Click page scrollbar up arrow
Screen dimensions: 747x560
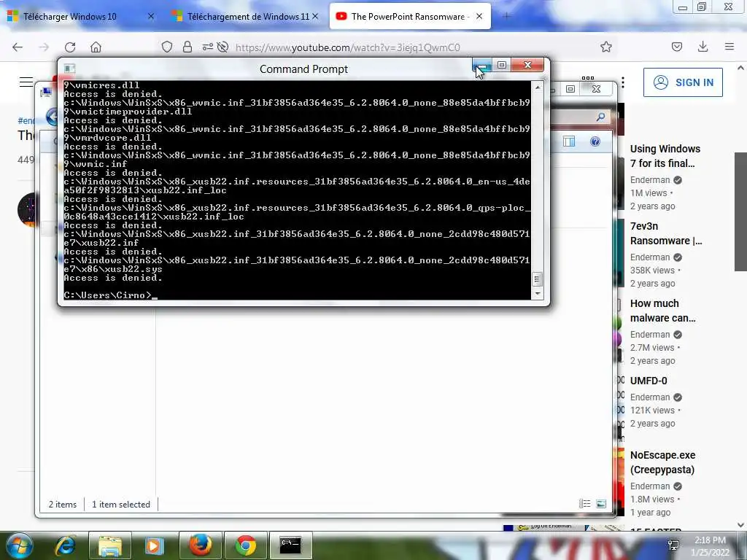pyautogui.click(x=740, y=68)
